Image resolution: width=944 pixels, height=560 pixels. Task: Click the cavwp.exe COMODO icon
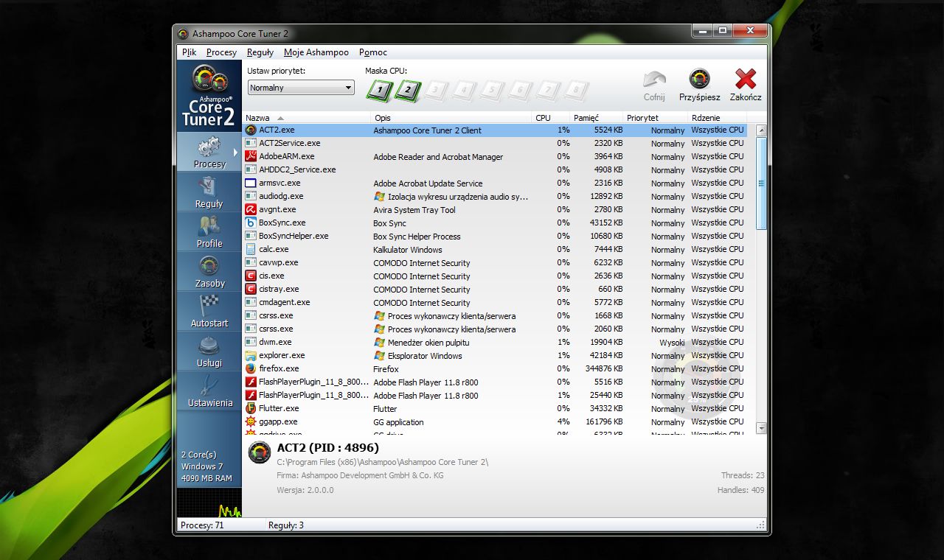coord(251,262)
